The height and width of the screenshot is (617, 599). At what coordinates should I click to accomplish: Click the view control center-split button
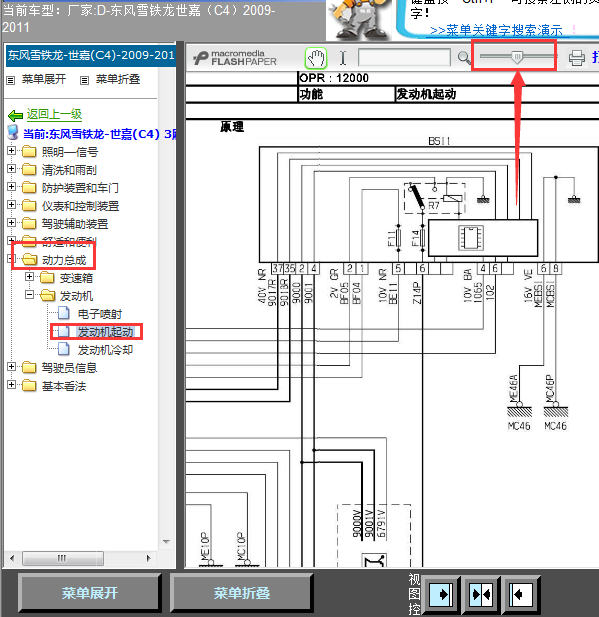tap(481, 594)
